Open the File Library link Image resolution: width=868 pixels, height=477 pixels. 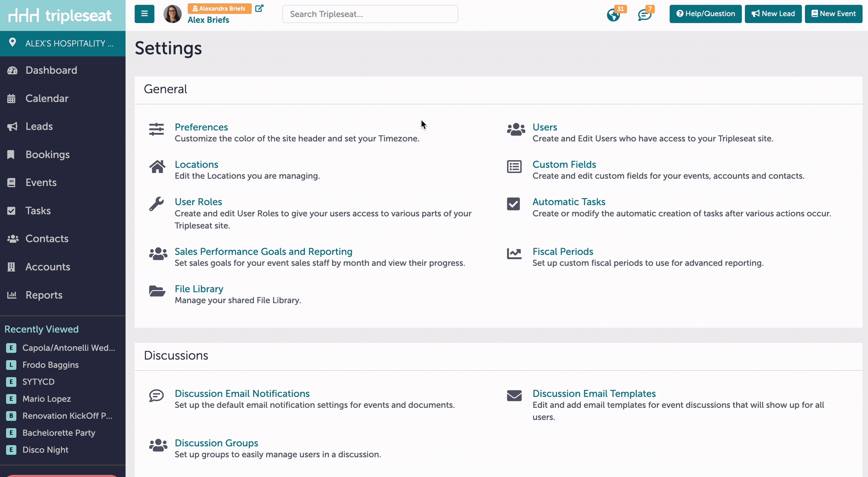tap(199, 289)
